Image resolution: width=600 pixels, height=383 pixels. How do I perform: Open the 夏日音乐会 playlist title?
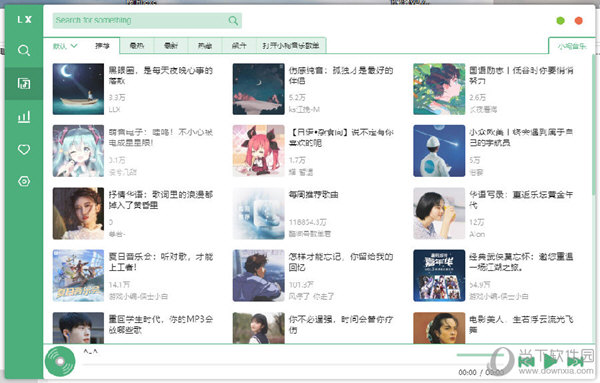(x=161, y=262)
